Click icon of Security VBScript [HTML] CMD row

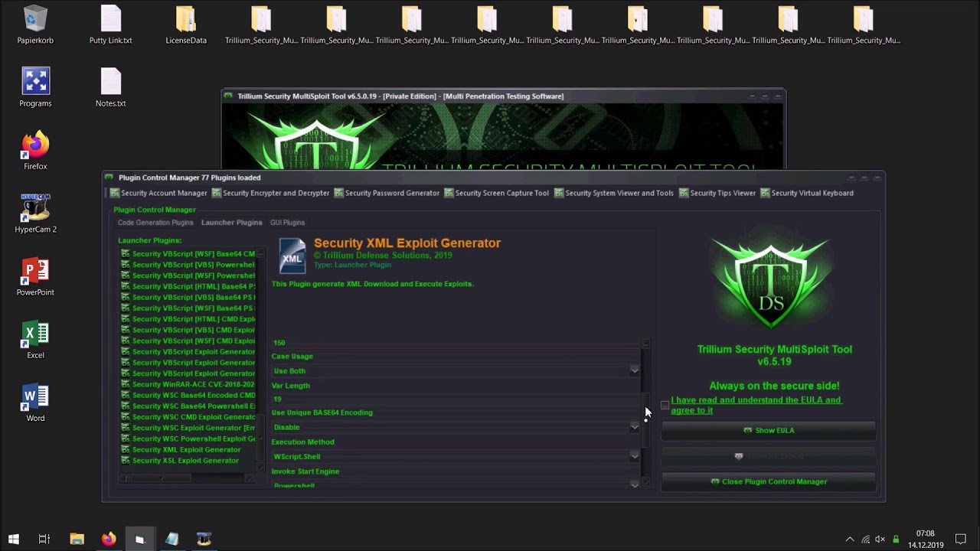(x=126, y=319)
